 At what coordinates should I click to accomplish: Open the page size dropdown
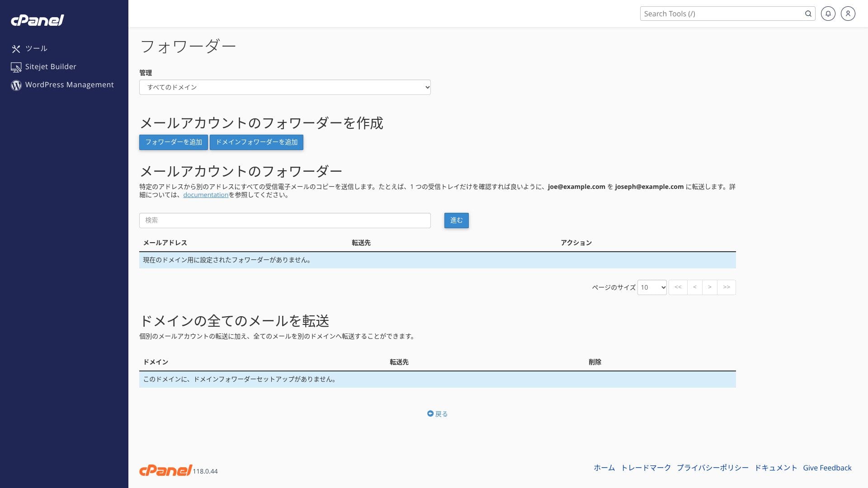pos(651,287)
